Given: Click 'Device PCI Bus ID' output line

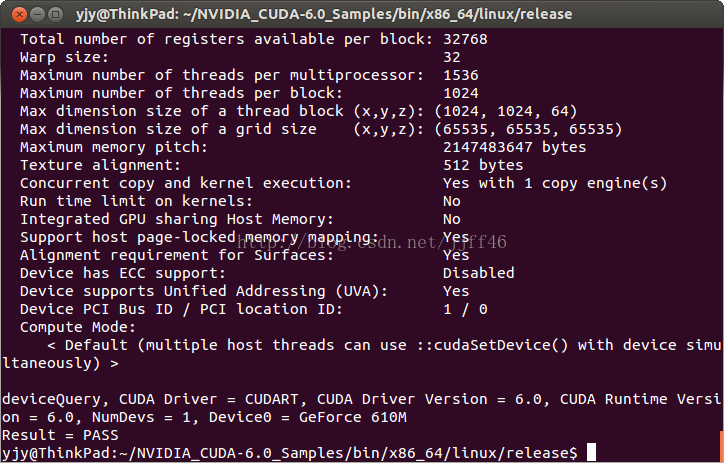Looking at the screenshot, I should click(x=253, y=309).
